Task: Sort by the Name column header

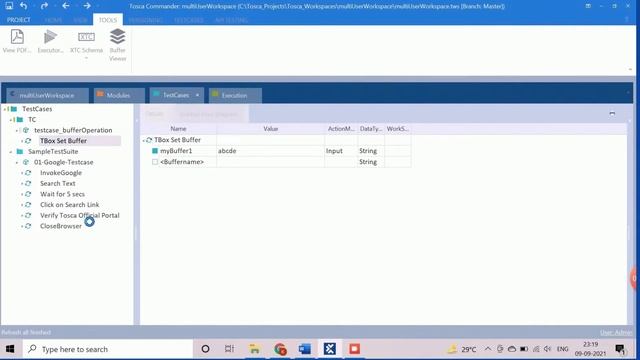Action: point(178,129)
